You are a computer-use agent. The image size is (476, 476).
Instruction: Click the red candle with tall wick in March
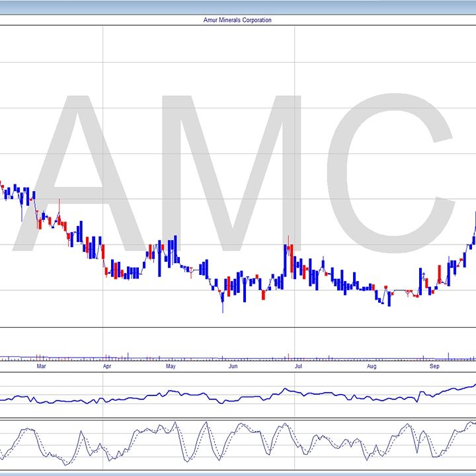pos(59,217)
